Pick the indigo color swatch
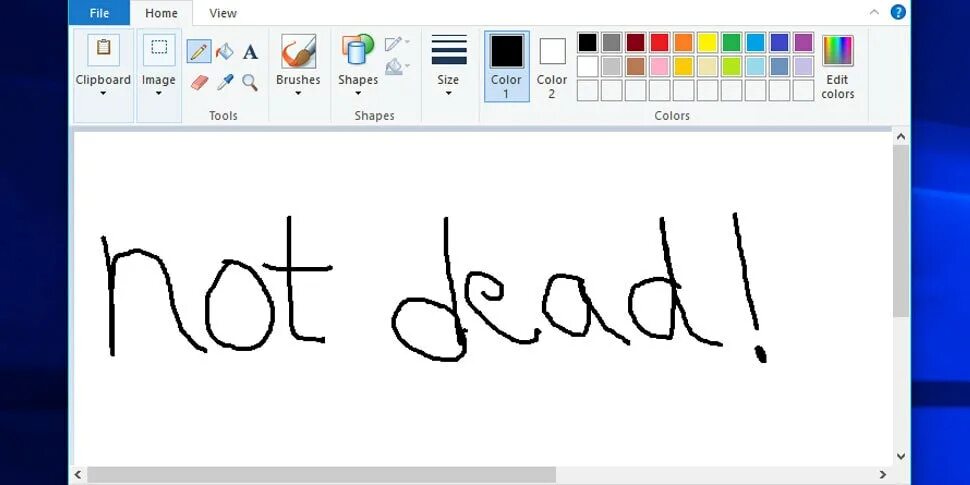Viewport: 970px width, 485px height. (x=779, y=43)
